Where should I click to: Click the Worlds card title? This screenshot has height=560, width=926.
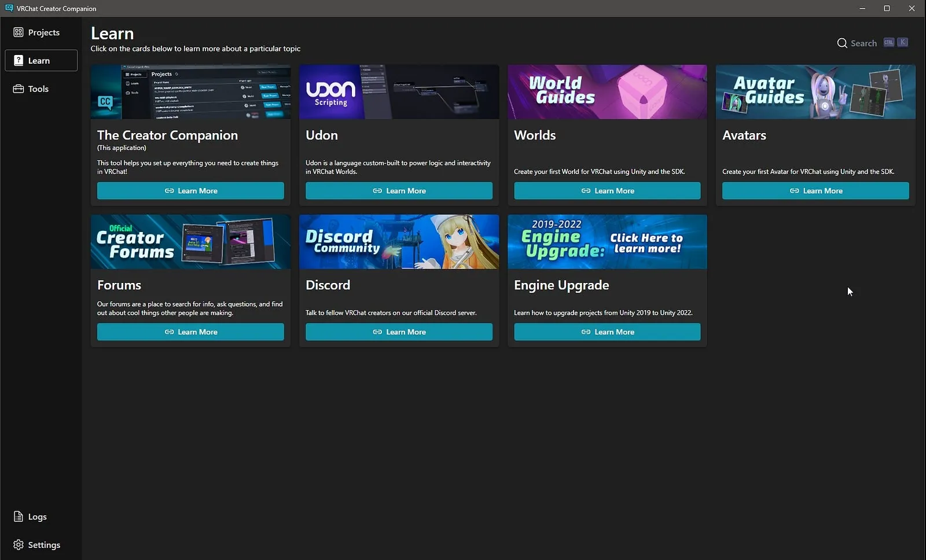coord(535,135)
